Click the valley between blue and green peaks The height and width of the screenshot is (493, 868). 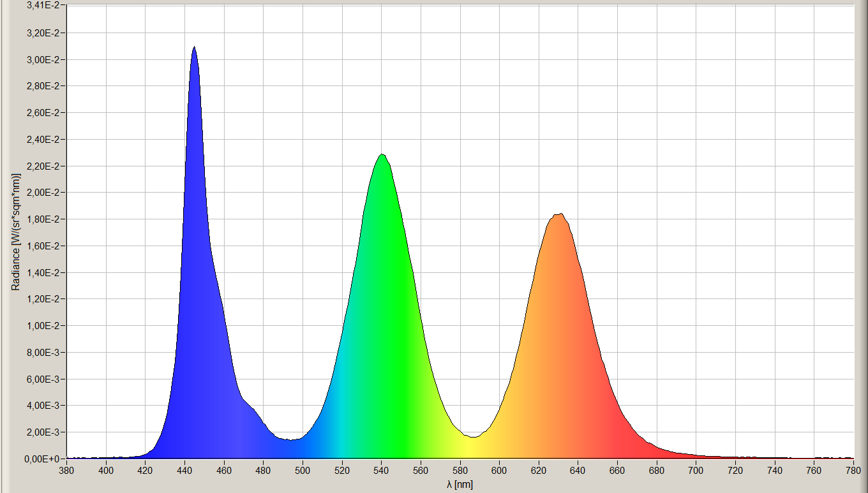pos(289,439)
